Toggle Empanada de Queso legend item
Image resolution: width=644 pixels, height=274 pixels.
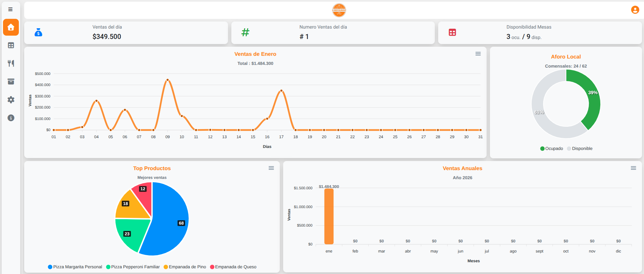[x=233, y=267]
